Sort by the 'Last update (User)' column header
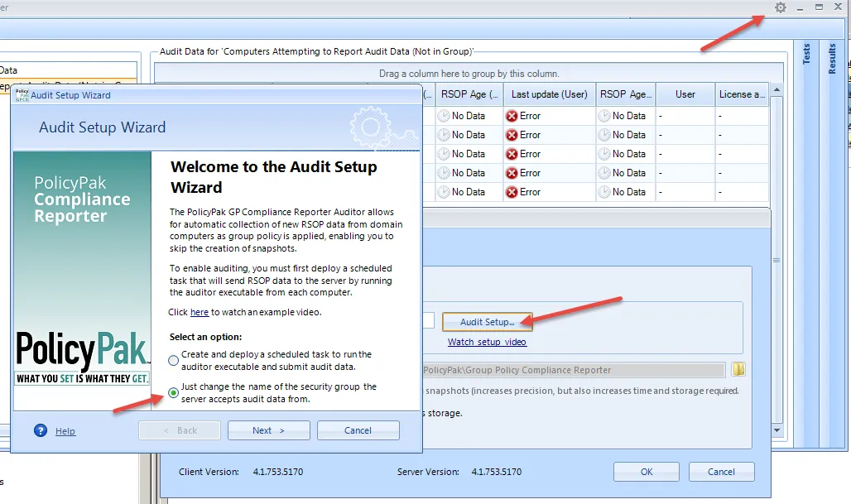This screenshot has height=504, width=851. click(548, 94)
